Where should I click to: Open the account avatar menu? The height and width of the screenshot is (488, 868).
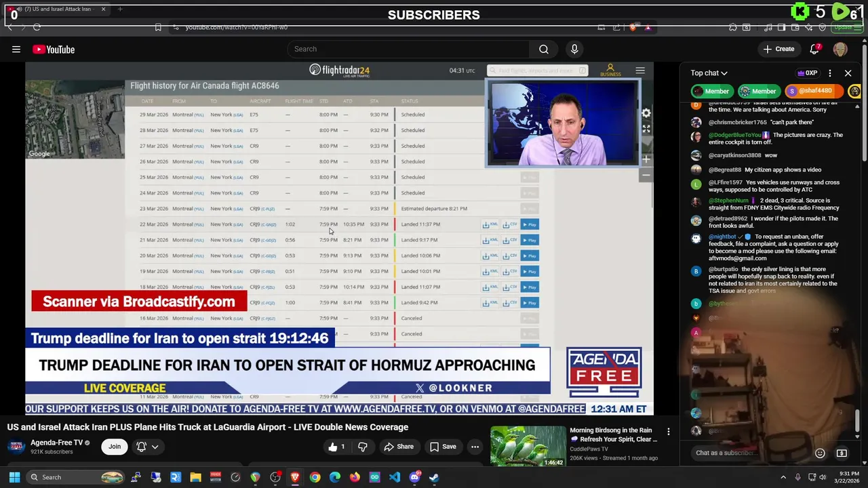tap(840, 49)
